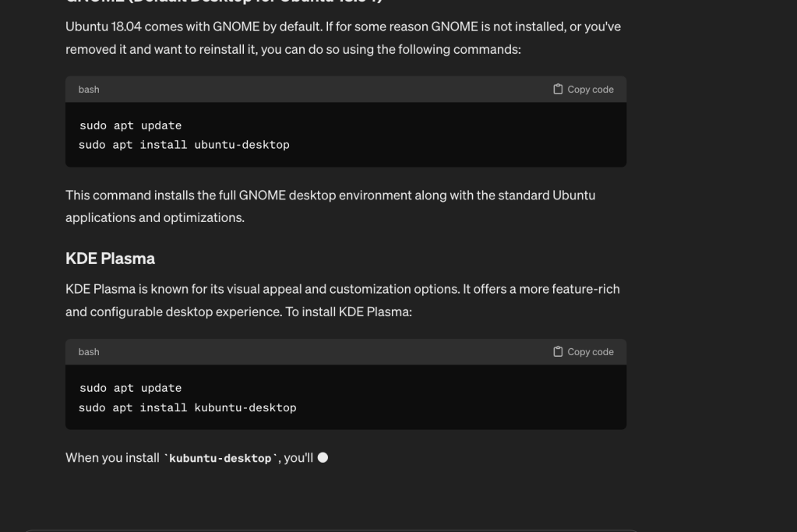The height and width of the screenshot is (532, 797).
Task: Click 'sudo apt install ubuntu-desktop' code line
Action: (x=184, y=145)
